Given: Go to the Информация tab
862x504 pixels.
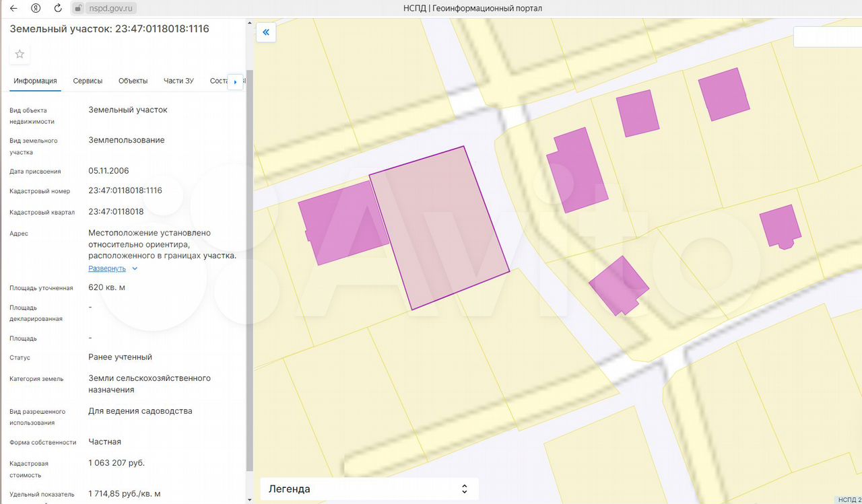Looking at the screenshot, I should [35, 81].
